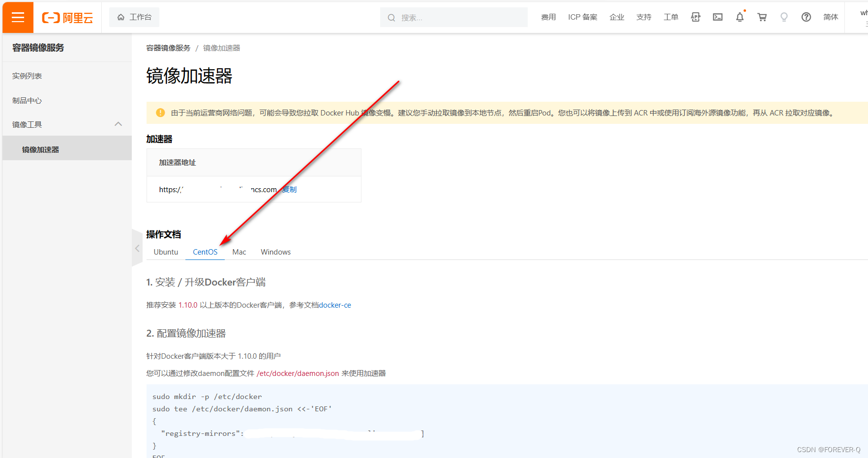The height and width of the screenshot is (458, 868).
Task: Click the 加速器地址 table header
Action: (177, 163)
